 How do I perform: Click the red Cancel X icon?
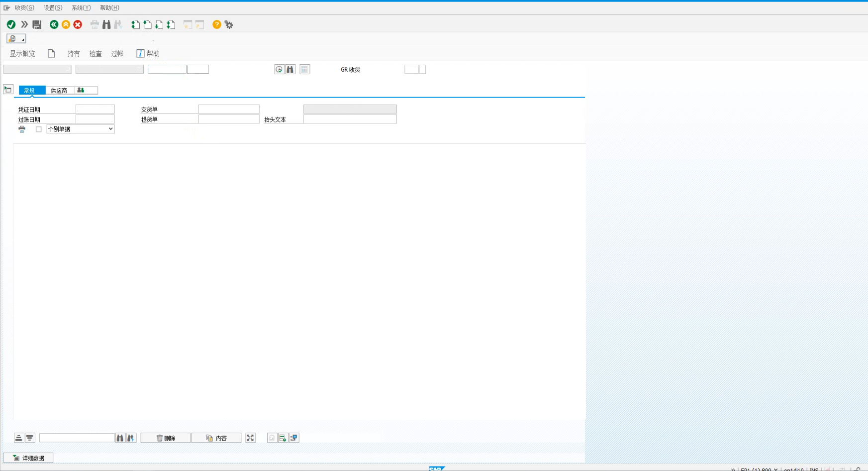[x=78, y=24]
